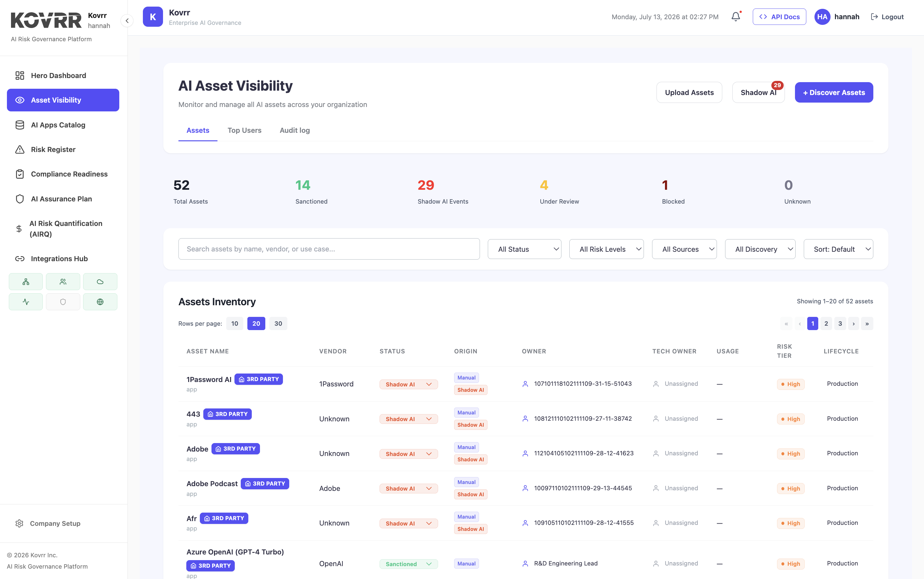Screen dimensions: 924x579
Task: Go to Integrations Hub
Action: tap(63, 258)
